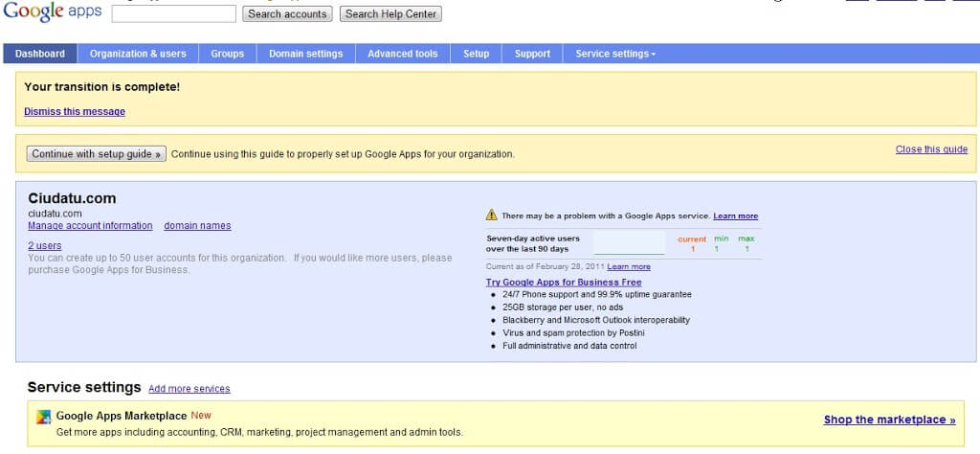980x454 pixels.
Task: Click 'Blackberry and Microsoft Outlook interoperability' text
Action: (x=596, y=320)
